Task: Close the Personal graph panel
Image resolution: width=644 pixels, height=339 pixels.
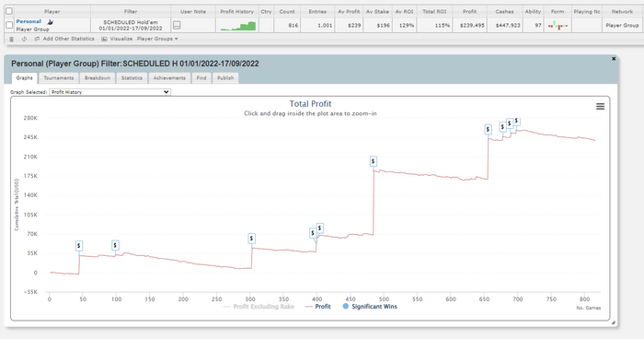Action: pos(614,59)
